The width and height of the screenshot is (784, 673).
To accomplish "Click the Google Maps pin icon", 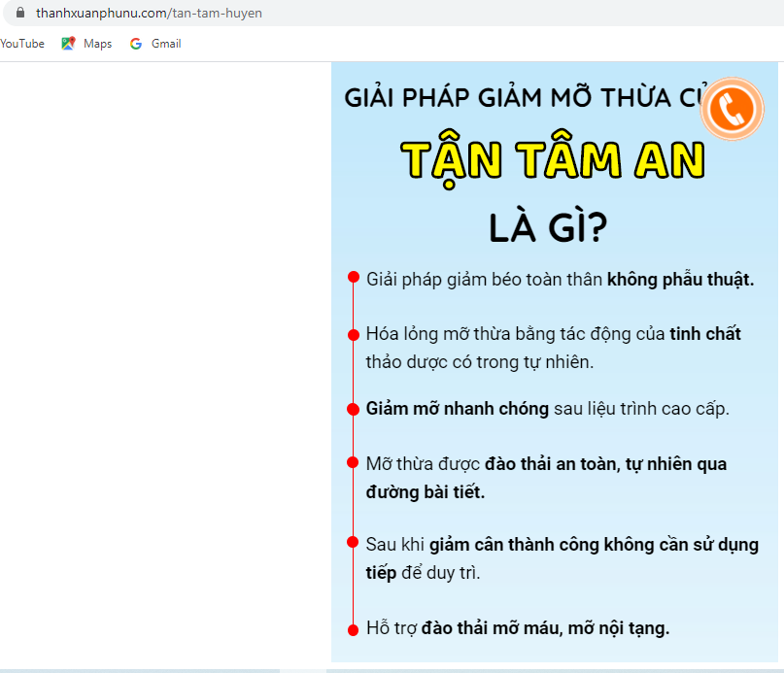I will [x=67, y=43].
